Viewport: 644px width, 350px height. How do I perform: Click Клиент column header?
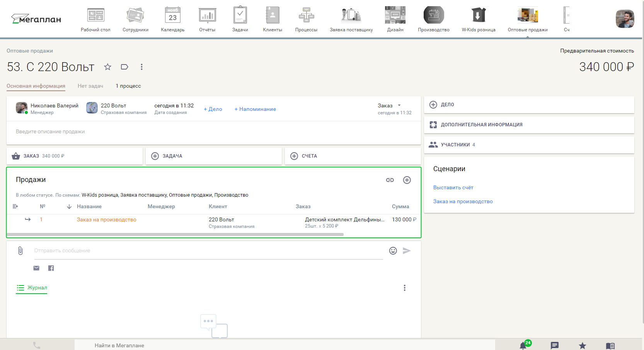218,206
